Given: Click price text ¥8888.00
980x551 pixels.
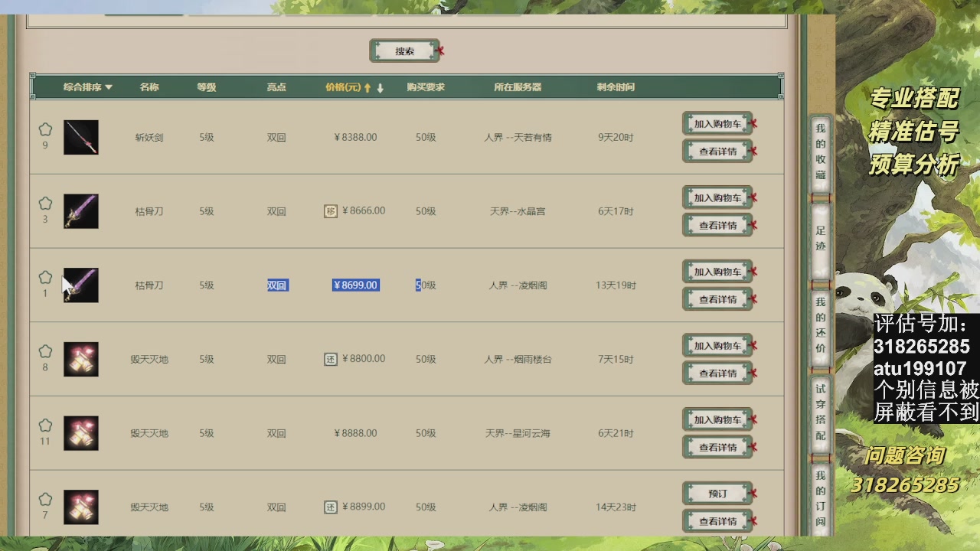Looking at the screenshot, I should [356, 433].
